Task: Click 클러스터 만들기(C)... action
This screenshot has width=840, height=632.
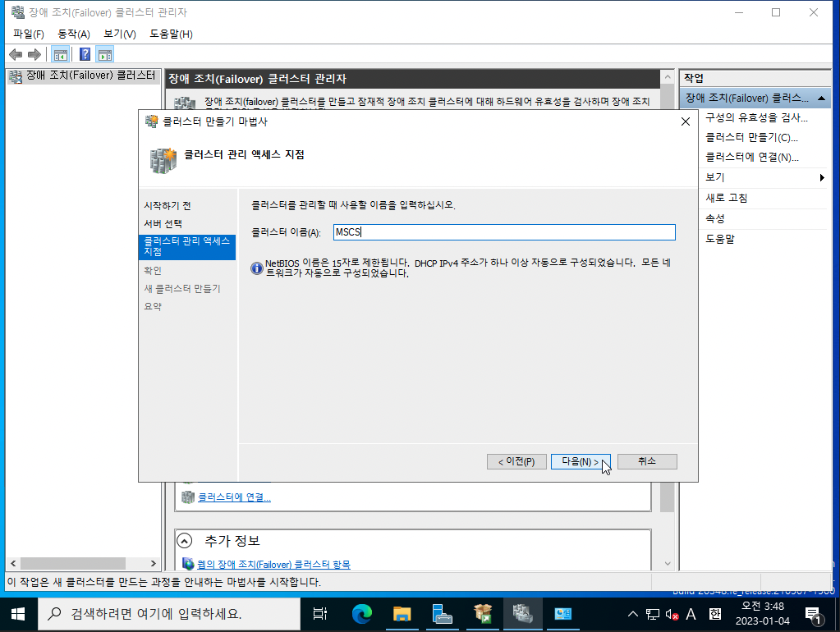Action: click(x=751, y=137)
